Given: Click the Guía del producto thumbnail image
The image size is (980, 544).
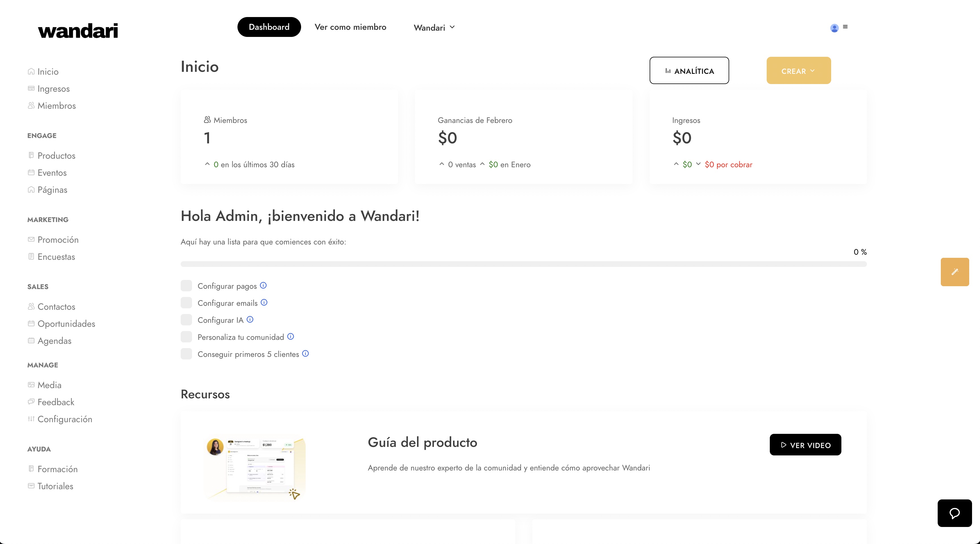Looking at the screenshot, I should (x=255, y=468).
